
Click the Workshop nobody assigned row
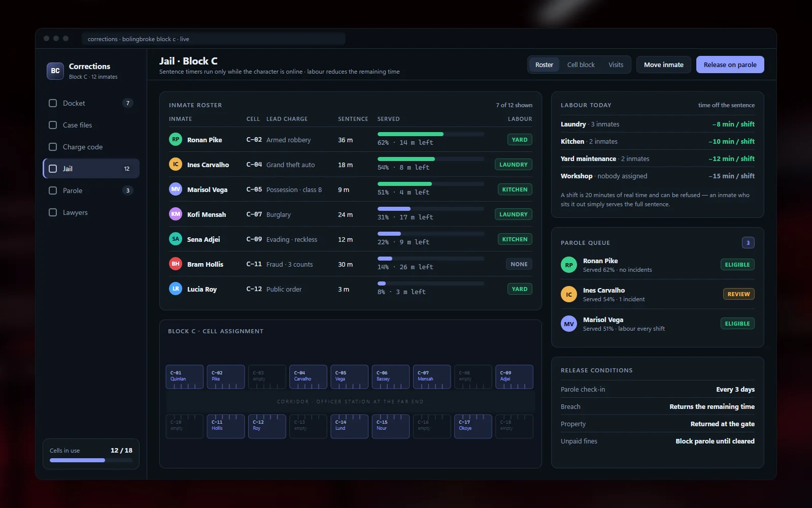tap(658, 176)
